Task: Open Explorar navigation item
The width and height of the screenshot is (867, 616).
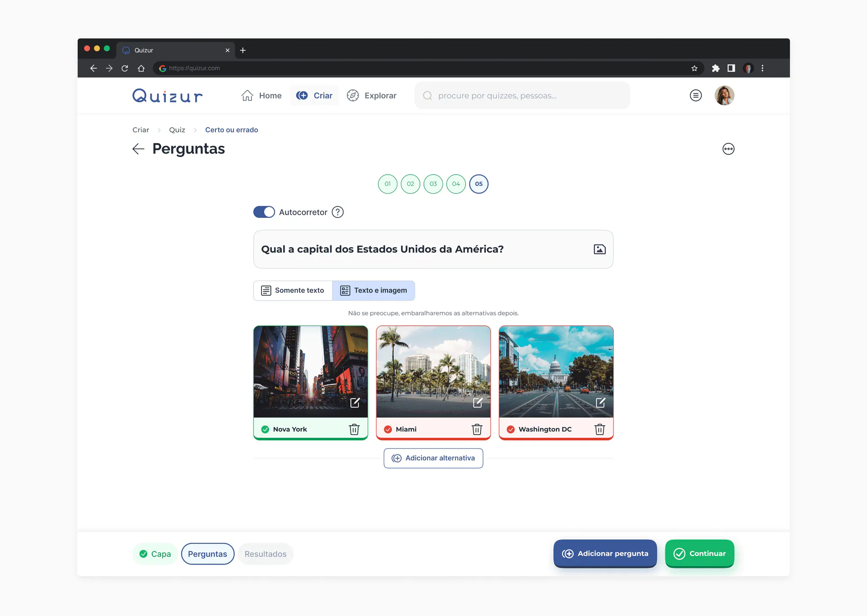Action: [372, 96]
